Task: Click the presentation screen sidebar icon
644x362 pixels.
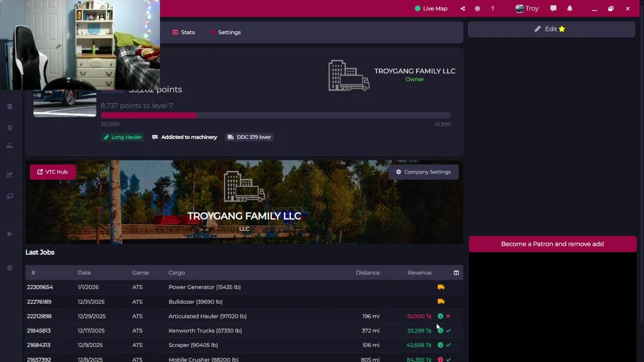Action: [10, 196]
